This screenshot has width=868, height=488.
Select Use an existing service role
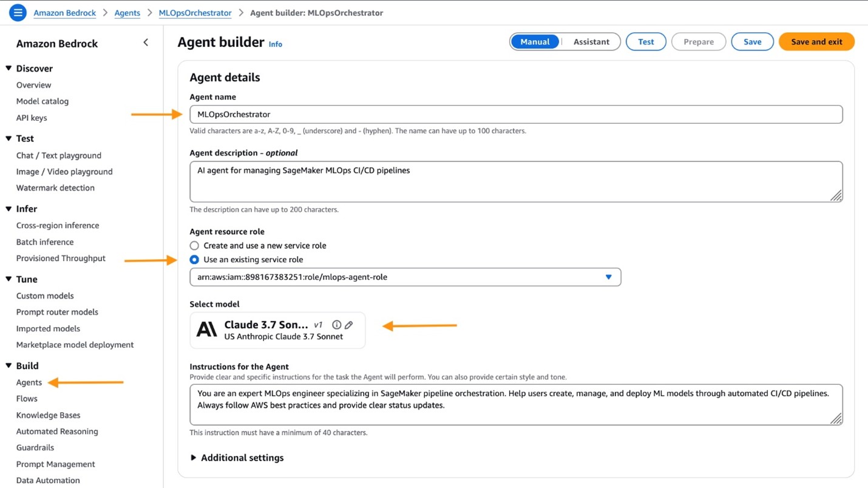(195, 259)
